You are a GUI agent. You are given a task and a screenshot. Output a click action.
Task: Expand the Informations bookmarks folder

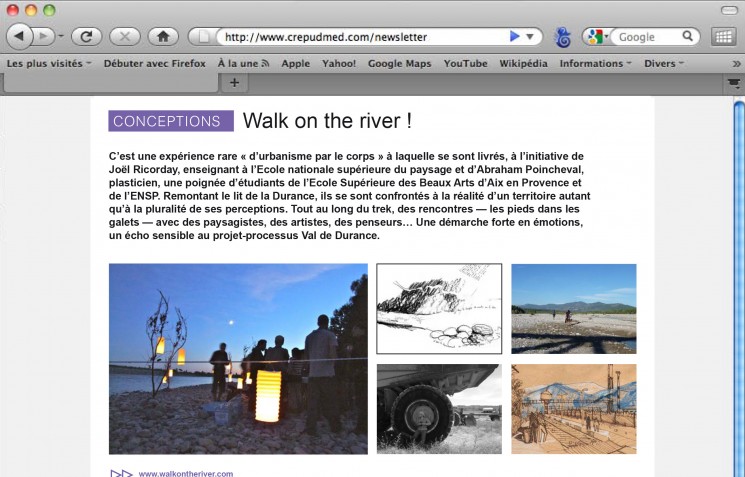pos(595,63)
